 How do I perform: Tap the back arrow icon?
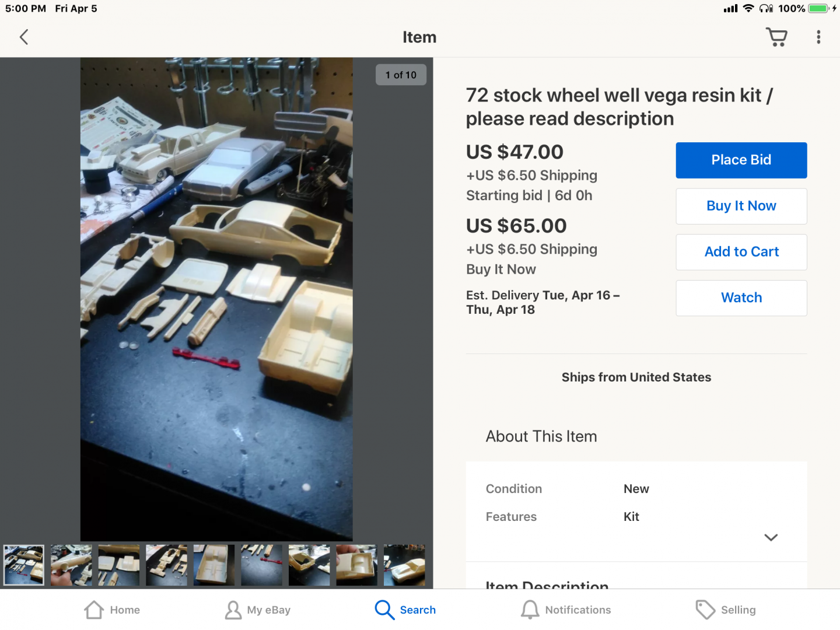[x=24, y=37]
